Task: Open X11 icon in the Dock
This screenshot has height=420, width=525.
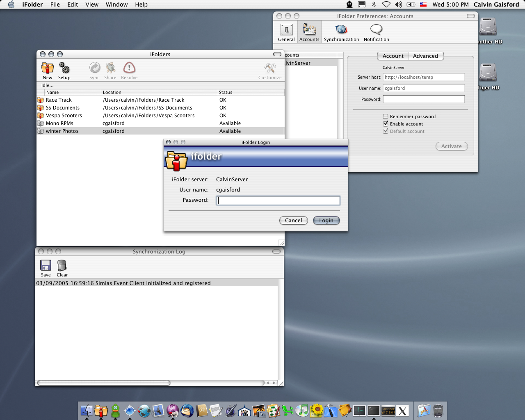Action: 402,411
